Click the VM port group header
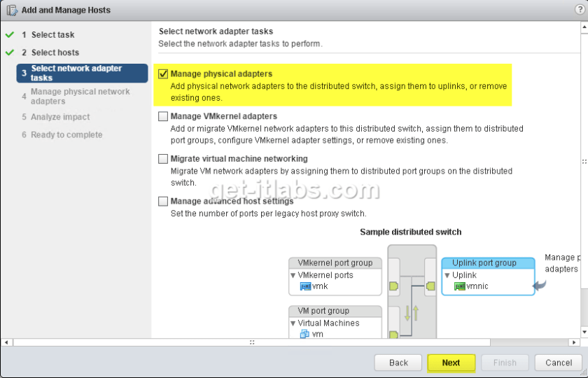 pos(335,311)
